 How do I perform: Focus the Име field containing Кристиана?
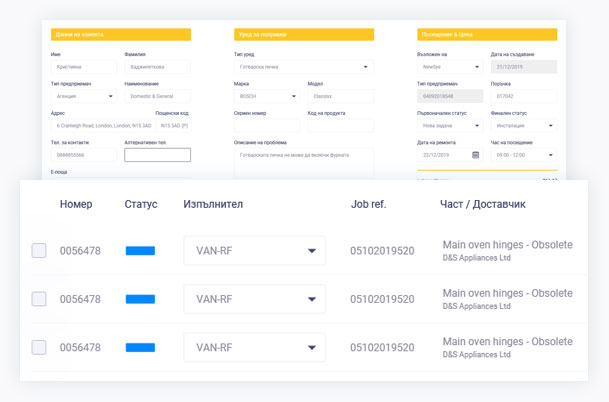(x=84, y=67)
